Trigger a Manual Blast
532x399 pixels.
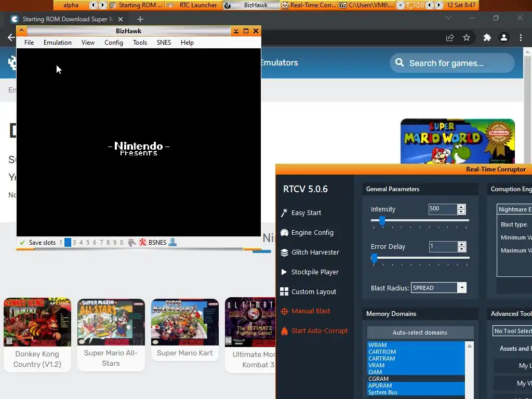click(x=305, y=311)
